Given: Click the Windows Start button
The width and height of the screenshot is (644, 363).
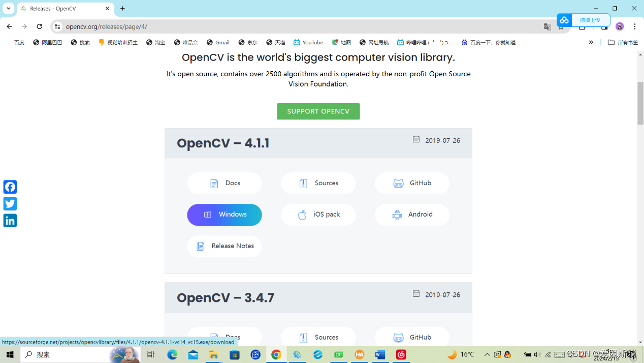Looking at the screenshot, I should coord(10,355).
